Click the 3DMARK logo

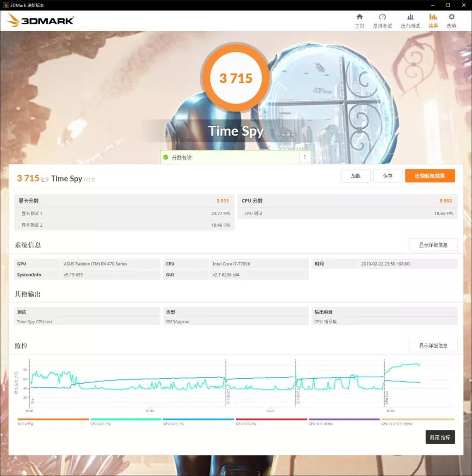click(40, 21)
